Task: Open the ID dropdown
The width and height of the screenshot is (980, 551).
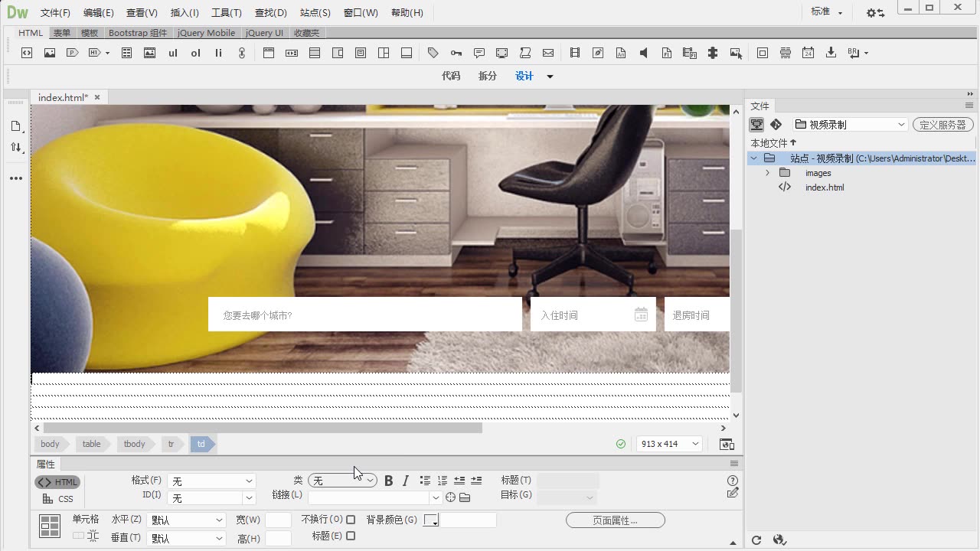Action: coord(211,498)
